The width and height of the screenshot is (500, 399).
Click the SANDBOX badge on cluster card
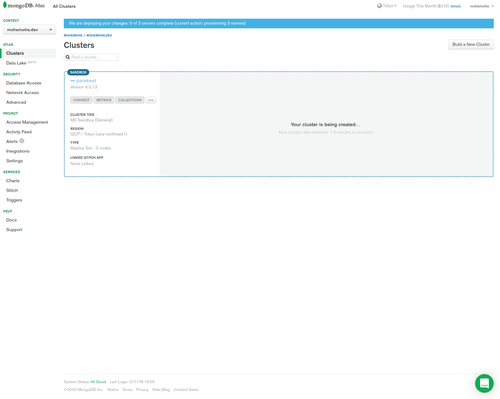point(78,72)
